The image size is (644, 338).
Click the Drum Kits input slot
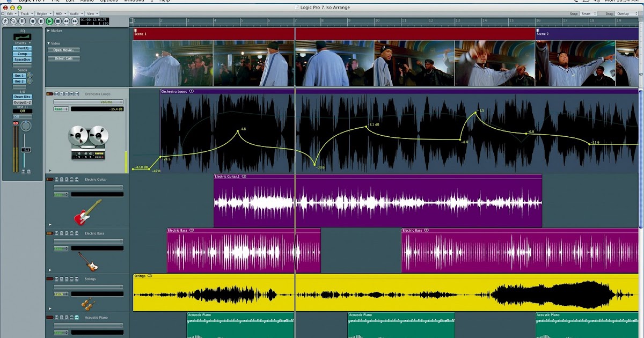22,97
